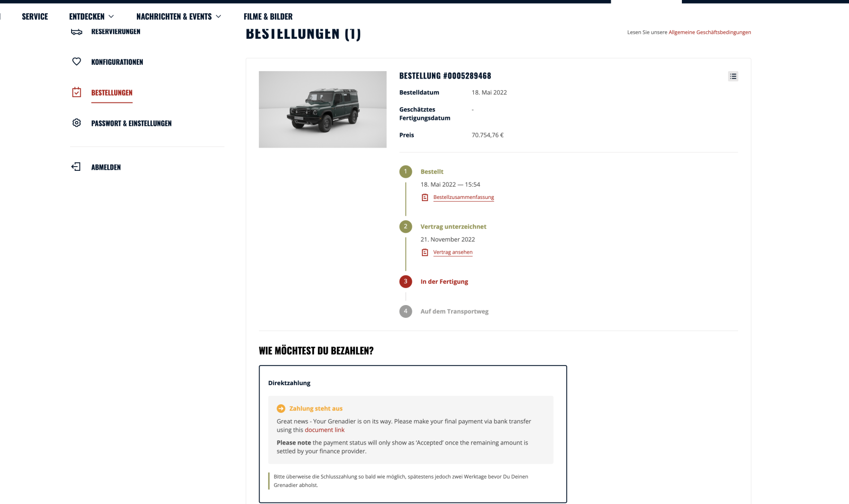Click the price value 70.754,76 €
Screen dimensions: 849x504
[x=488, y=135]
